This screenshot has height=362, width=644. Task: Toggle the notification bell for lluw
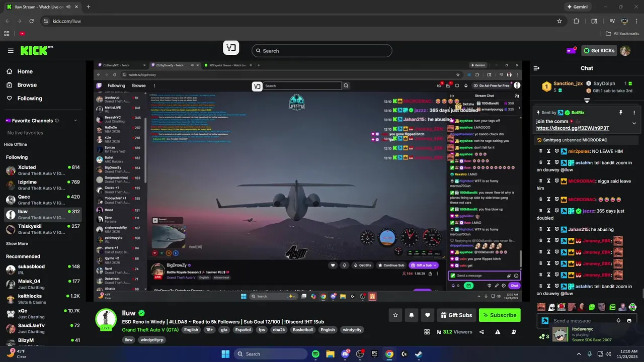(412, 315)
